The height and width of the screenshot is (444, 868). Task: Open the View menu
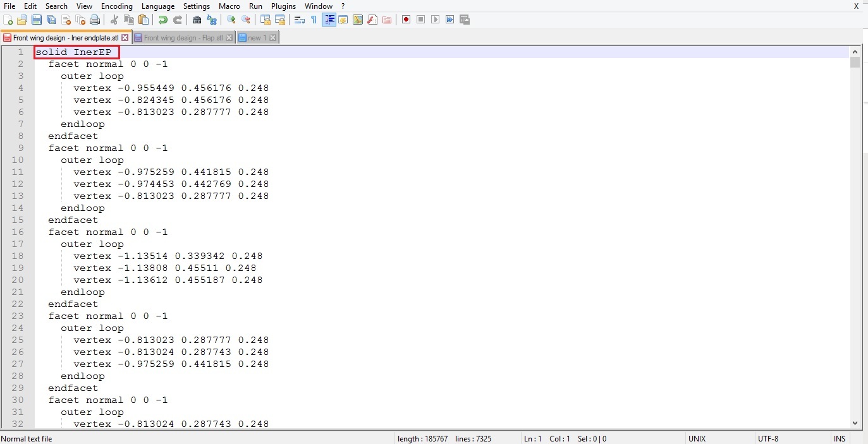tap(84, 6)
